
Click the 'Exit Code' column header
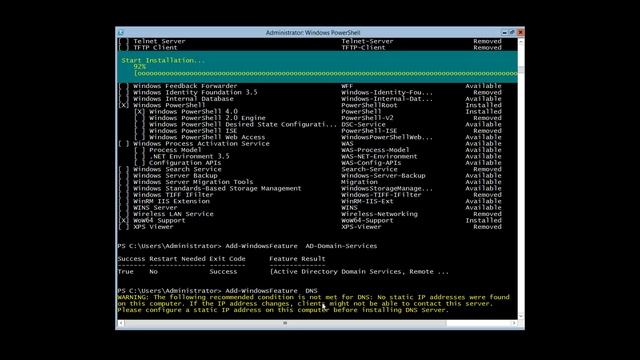pyautogui.click(x=227, y=259)
